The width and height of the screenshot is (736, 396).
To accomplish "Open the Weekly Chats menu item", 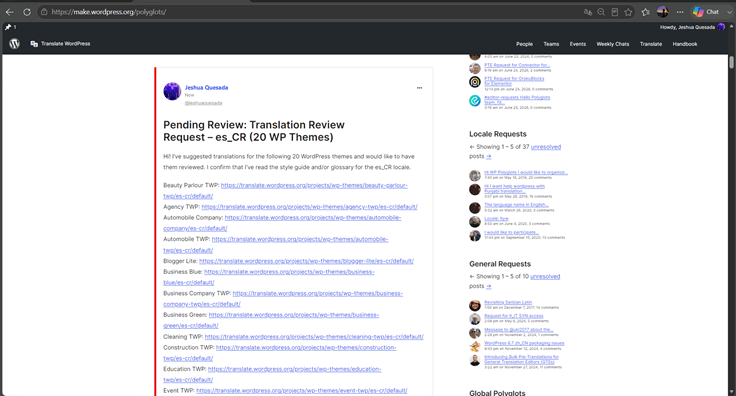I will pos(613,44).
